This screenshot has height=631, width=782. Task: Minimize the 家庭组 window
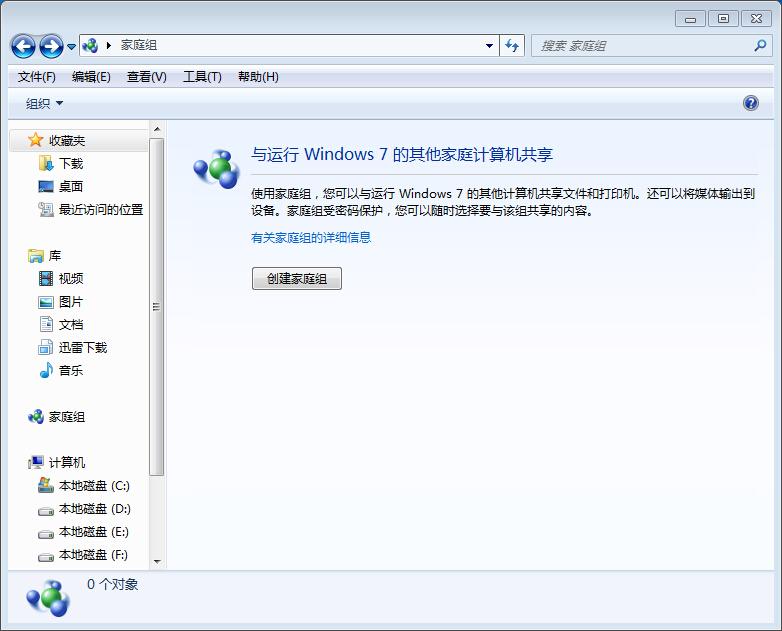pos(690,19)
